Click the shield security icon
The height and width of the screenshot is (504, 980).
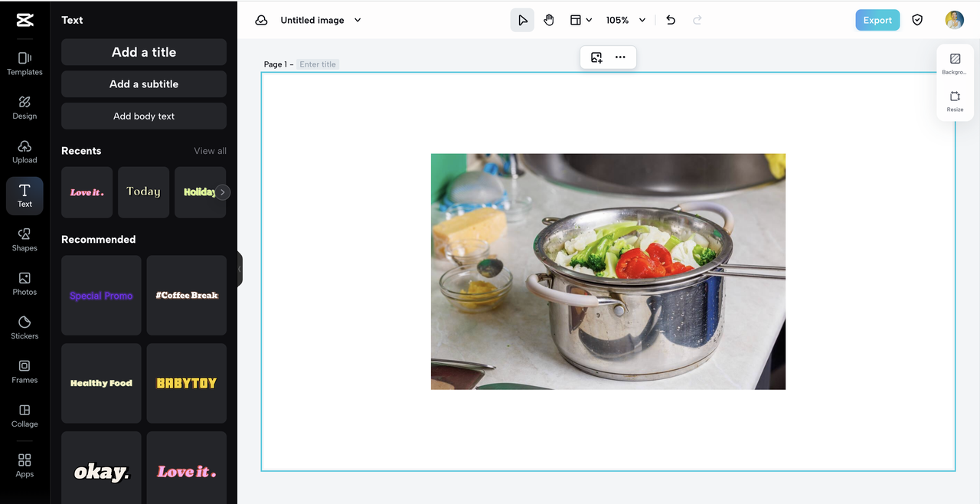917,20
